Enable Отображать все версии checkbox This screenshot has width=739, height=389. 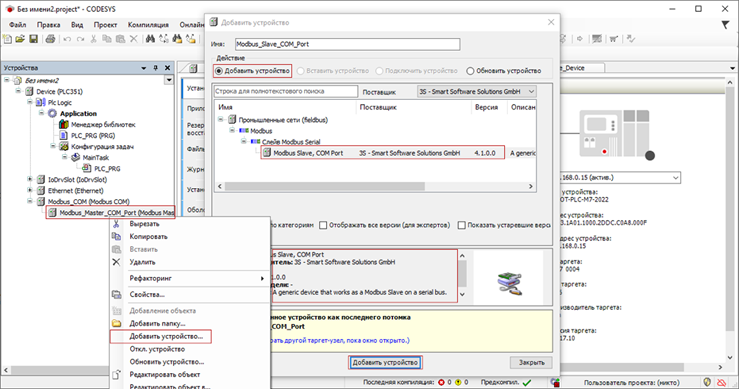(x=323, y=225)
